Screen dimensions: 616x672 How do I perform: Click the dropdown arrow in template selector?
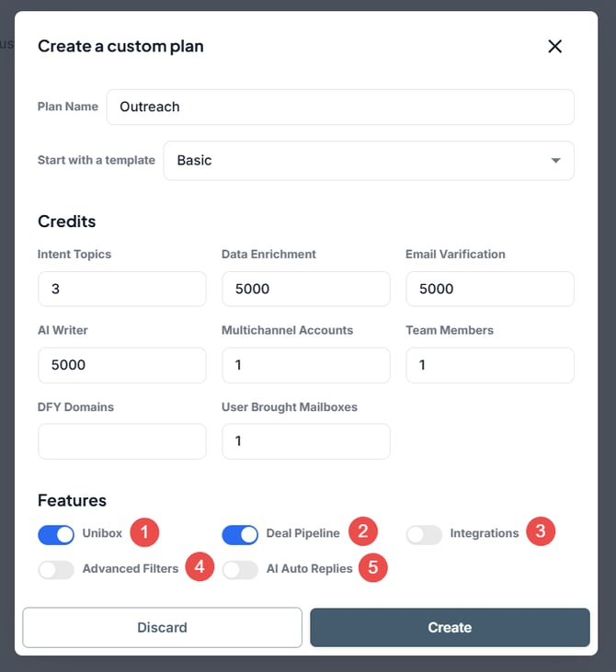click(555, 161)
